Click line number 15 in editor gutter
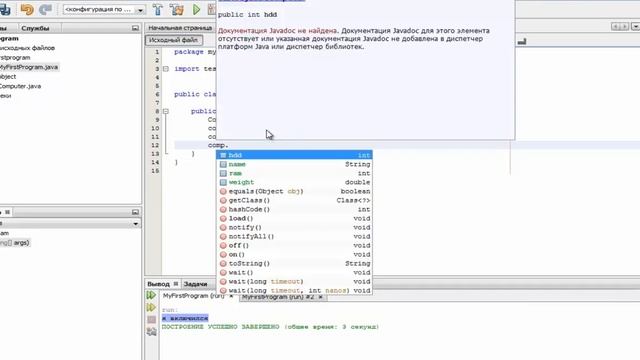640x360 pixels. 155,171
